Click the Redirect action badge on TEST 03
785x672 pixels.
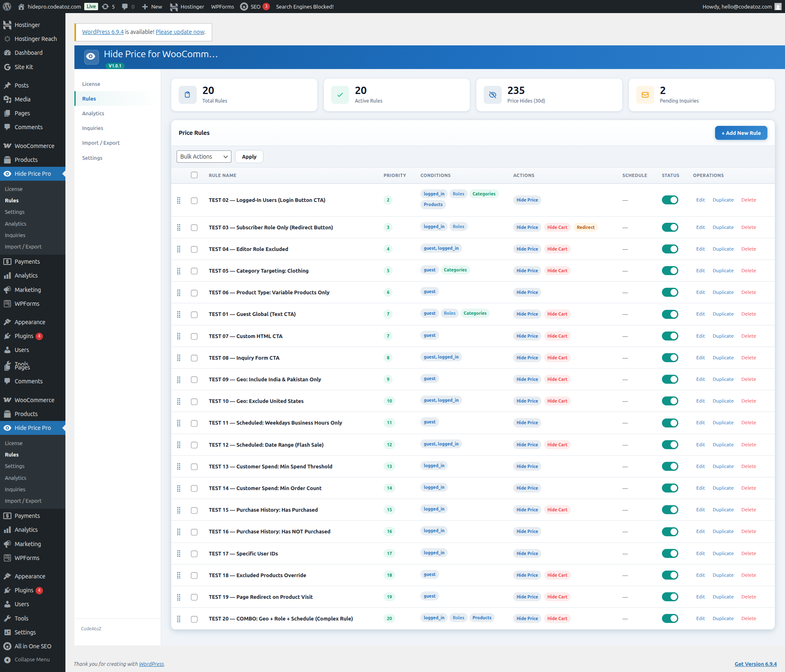[585, 227]
